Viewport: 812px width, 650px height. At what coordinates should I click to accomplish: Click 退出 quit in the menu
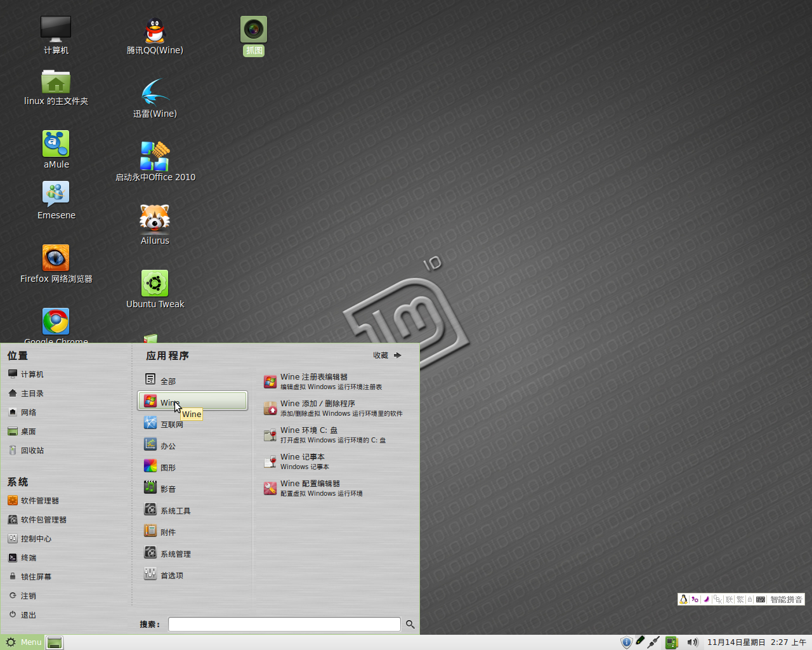coord(22,615)
